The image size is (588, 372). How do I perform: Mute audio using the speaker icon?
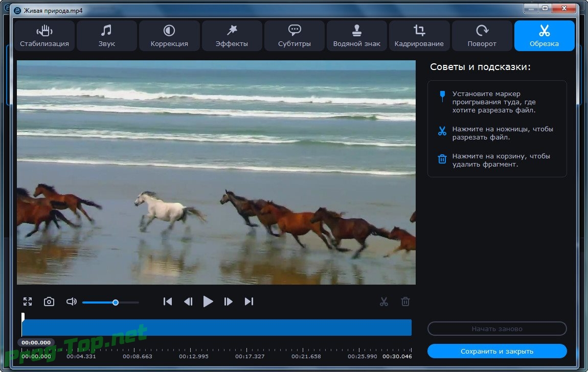click(72, 301)
